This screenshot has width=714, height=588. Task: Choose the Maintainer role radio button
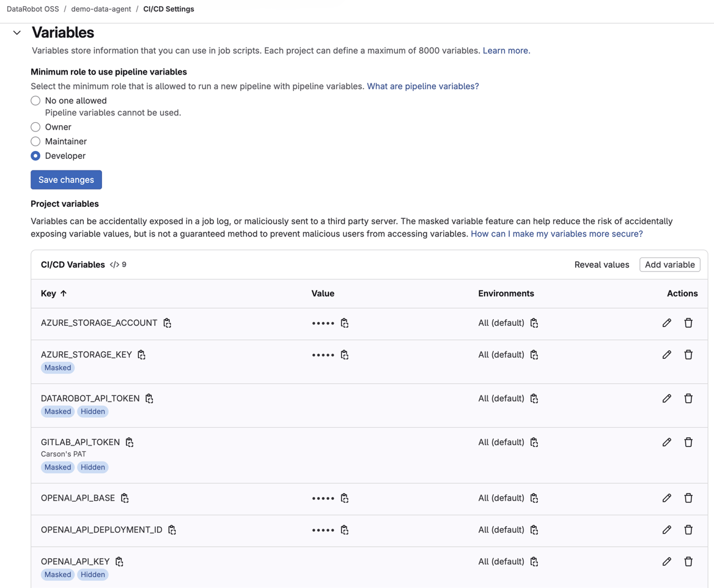pos(35,142)
